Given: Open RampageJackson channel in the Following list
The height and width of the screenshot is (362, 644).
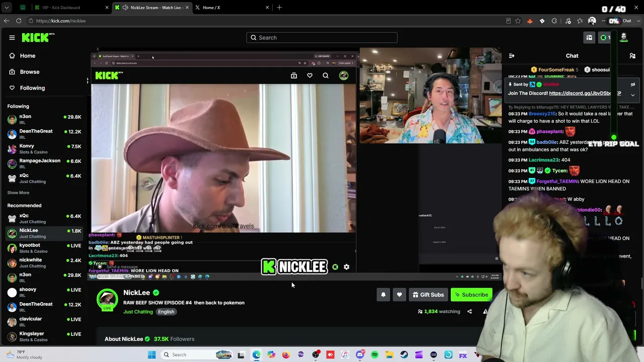Looking at the screenshot, I should click(x=44, y=163).
